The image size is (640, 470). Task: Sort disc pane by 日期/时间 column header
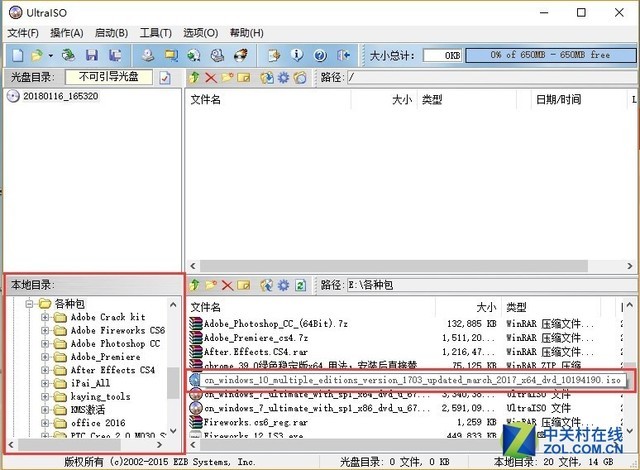coord(558,100)
